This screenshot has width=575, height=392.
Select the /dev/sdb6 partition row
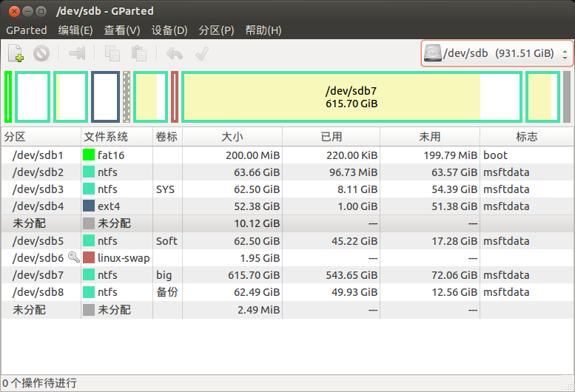287,257
